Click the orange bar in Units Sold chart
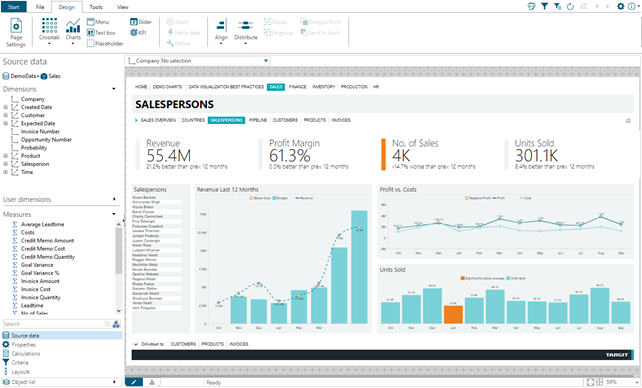 [x=453, y=315]
